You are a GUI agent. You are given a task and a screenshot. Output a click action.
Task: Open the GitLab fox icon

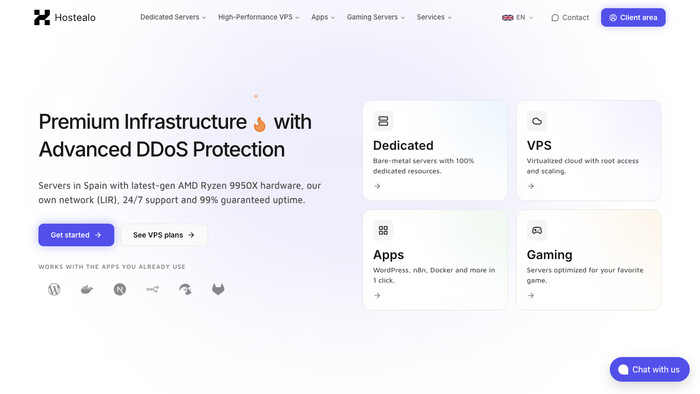click(x=218, y=289)
